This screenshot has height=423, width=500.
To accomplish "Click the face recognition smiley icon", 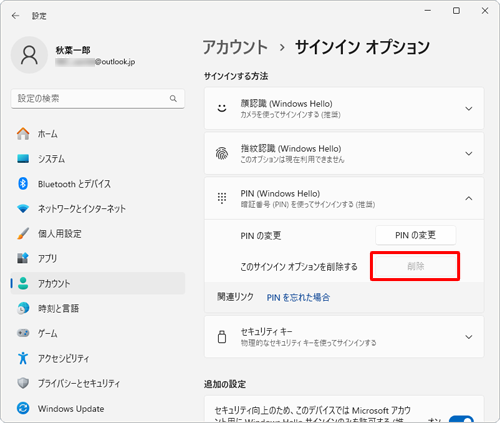I will click(x=222, y=108).
